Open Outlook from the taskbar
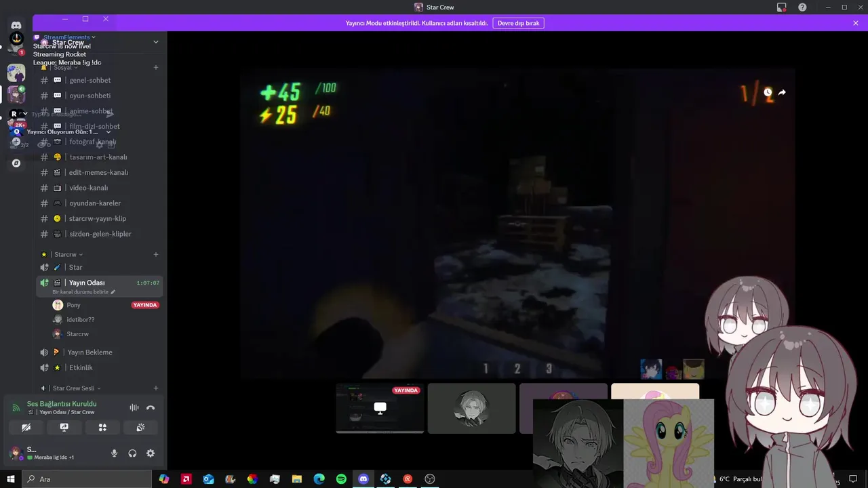The width and height of the screenshot is (868, 488). click(208, 479)
